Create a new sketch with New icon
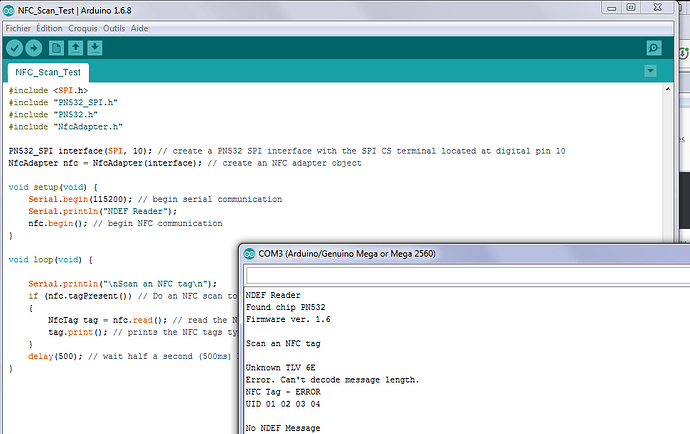The height and width of the screenshot is (434, 690). coord(56,48)
